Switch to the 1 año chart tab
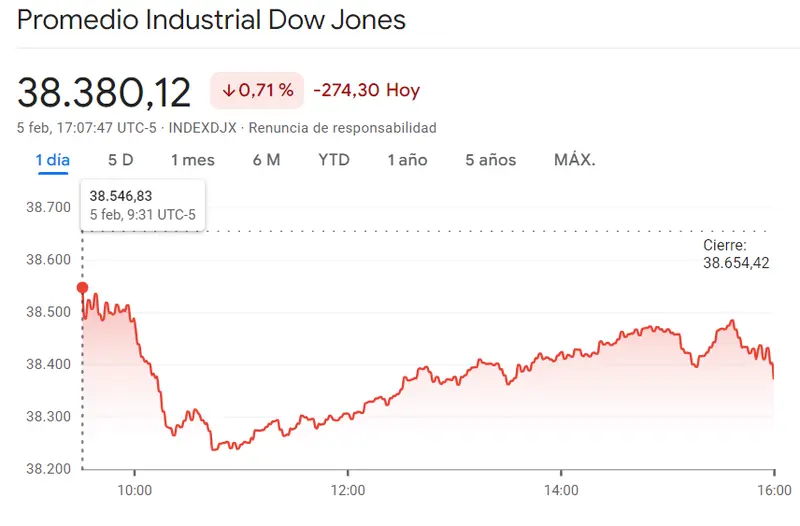 (407, 160)
